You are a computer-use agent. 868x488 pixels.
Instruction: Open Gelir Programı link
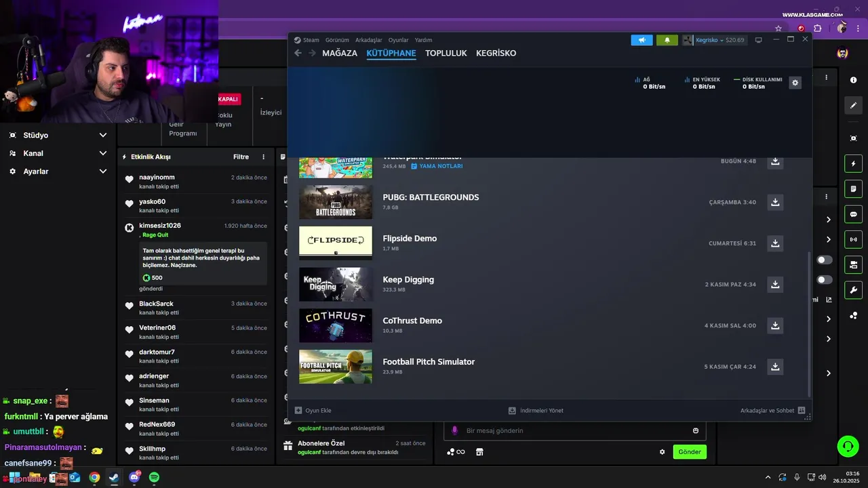click(182, 129)
